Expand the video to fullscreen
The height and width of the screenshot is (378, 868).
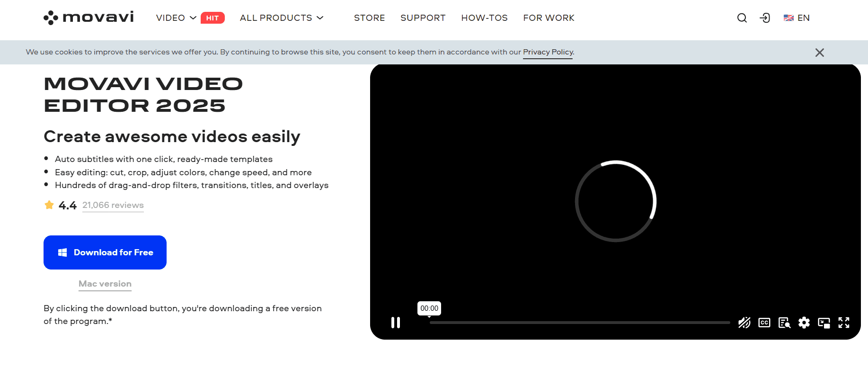(844, 323)
